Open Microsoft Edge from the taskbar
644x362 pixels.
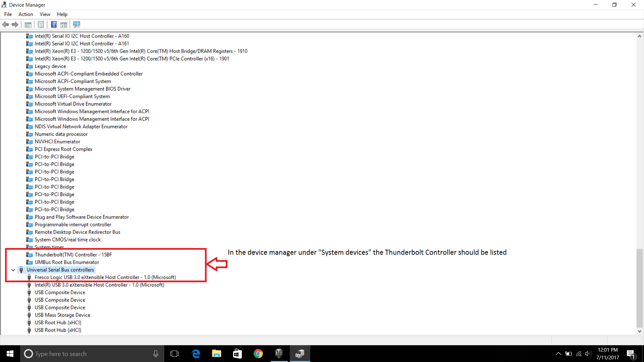196,354
